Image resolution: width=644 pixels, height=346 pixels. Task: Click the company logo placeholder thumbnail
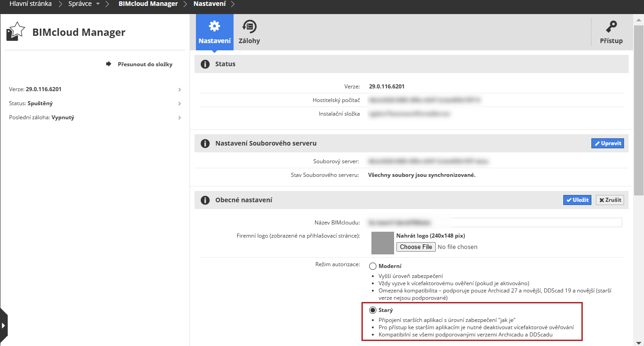tap(383, 243)
